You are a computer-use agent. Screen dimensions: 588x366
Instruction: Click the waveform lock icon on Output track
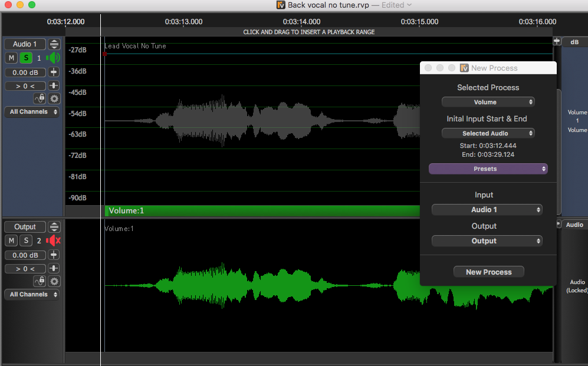click(x=40, y=282)
